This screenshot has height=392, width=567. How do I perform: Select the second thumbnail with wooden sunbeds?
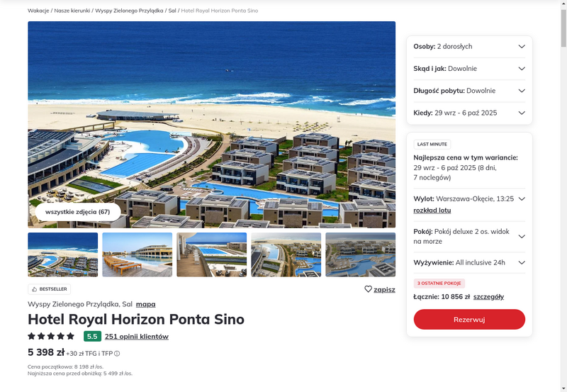point(137,254)
